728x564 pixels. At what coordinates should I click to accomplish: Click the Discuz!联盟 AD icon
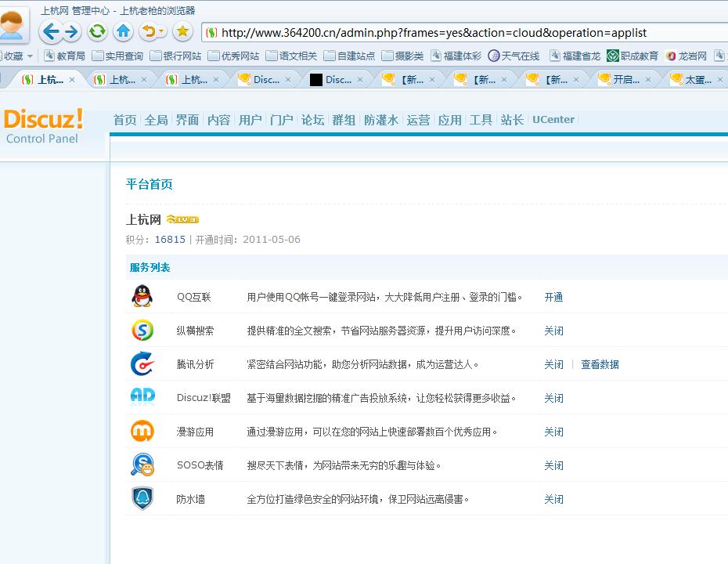pyautogui.click(x=142, y=397)
